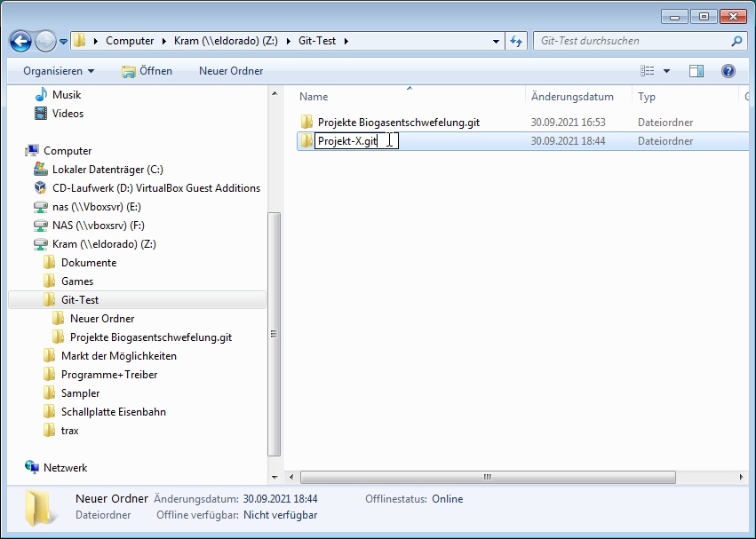756x539 pixels.
Task: Click the large folder icon in details pane
Action: pos(41,508)
